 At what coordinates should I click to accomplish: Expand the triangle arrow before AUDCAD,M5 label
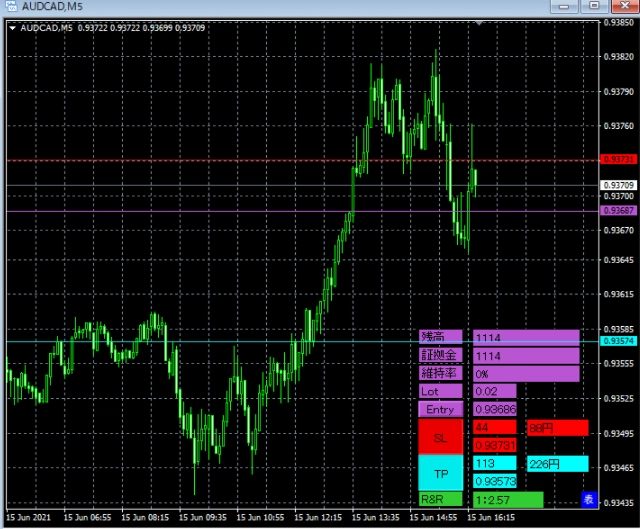tap(13, 28)
